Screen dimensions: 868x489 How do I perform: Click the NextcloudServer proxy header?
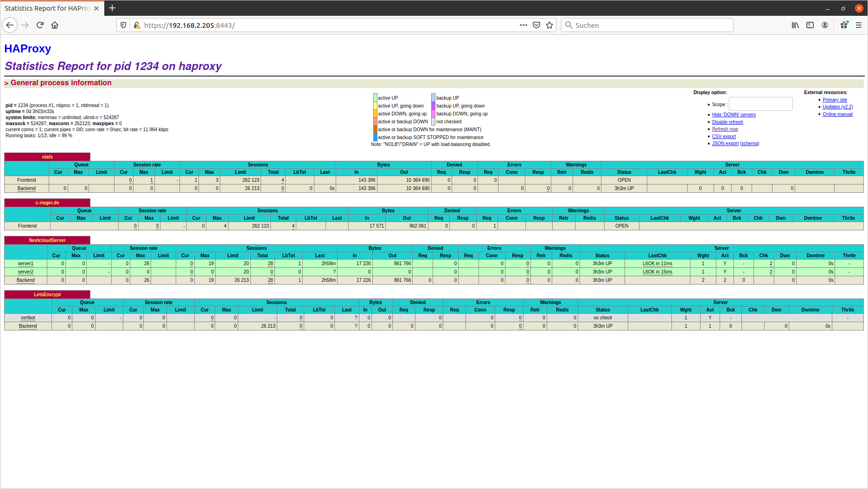(x=47, y=240)
